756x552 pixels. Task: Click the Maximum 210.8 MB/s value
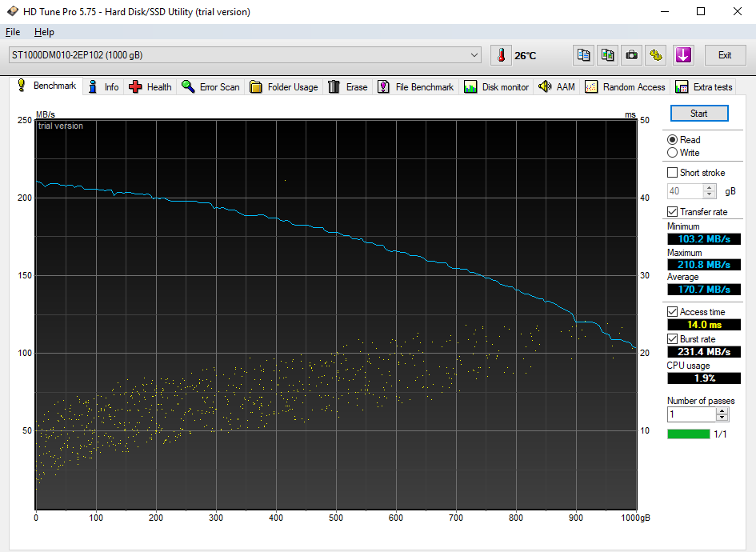click(x=704, y=264)
